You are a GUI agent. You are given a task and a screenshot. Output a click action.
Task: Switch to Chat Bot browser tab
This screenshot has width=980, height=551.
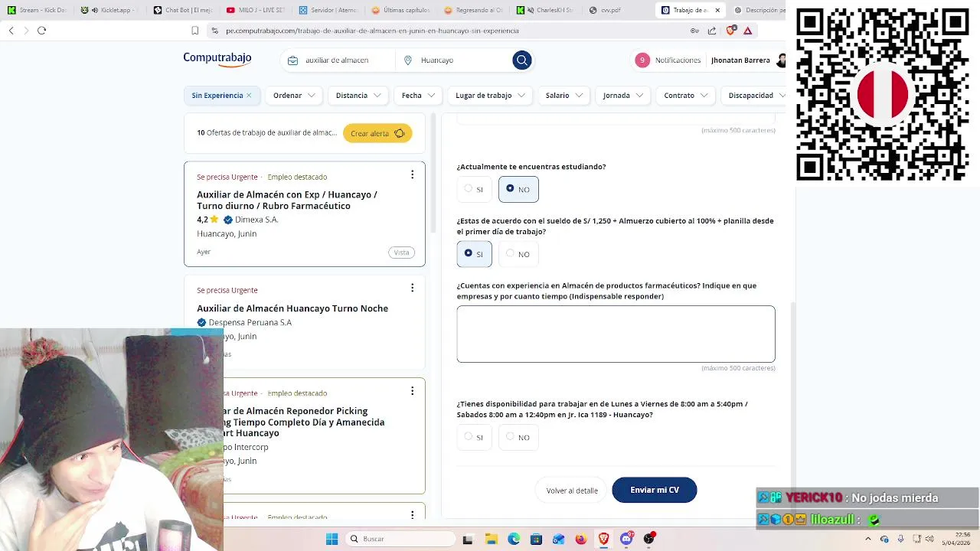click(182, 10)
